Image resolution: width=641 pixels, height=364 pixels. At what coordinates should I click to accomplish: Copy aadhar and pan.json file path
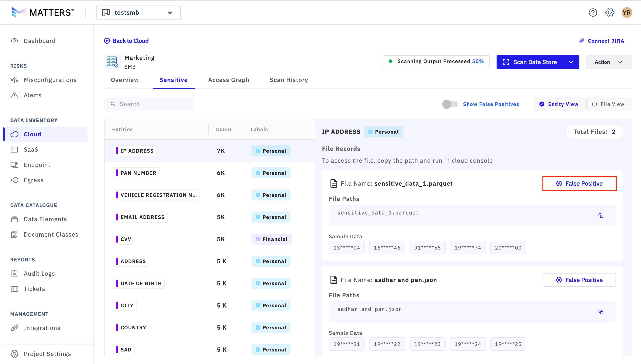click(601, 312)
